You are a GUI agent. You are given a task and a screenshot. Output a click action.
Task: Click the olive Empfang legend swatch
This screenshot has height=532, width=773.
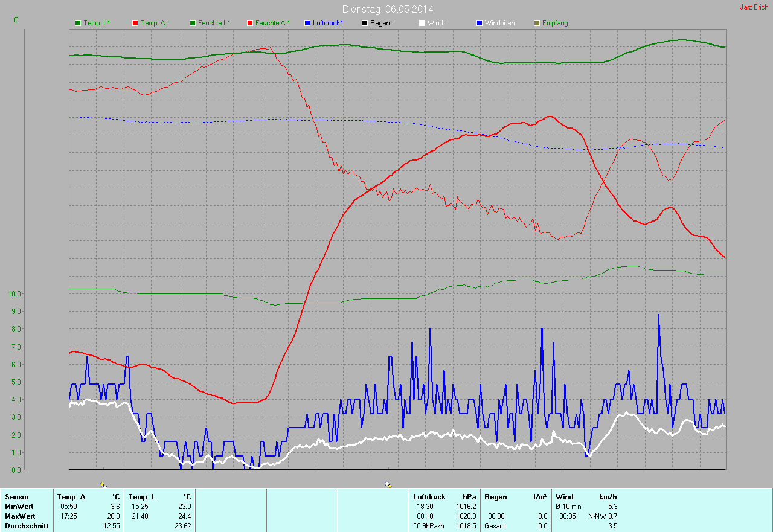[x=537, y=23]
